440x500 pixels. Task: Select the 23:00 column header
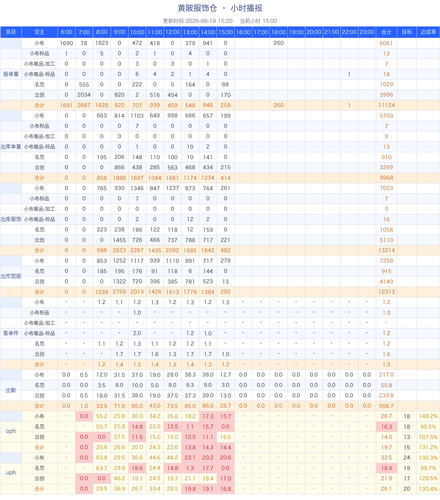point(367,32)
